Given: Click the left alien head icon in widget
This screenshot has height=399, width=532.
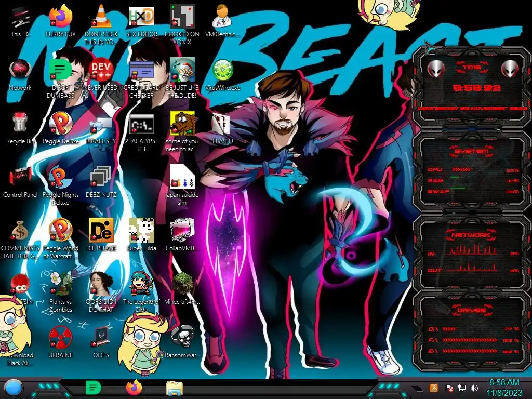Looking at the screenshot, I should 436,69.
